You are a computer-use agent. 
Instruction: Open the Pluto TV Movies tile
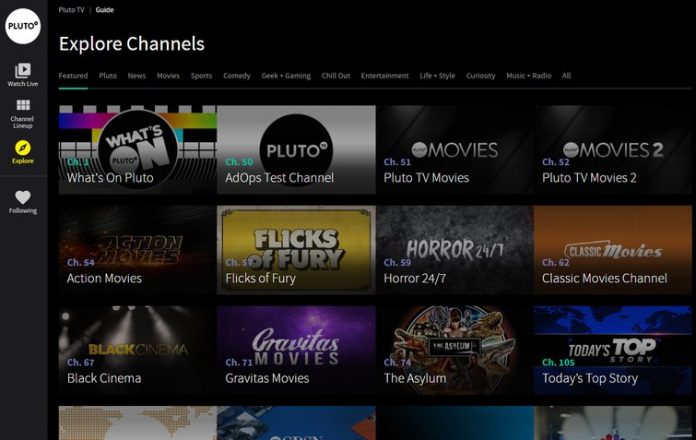coord(455,150)
